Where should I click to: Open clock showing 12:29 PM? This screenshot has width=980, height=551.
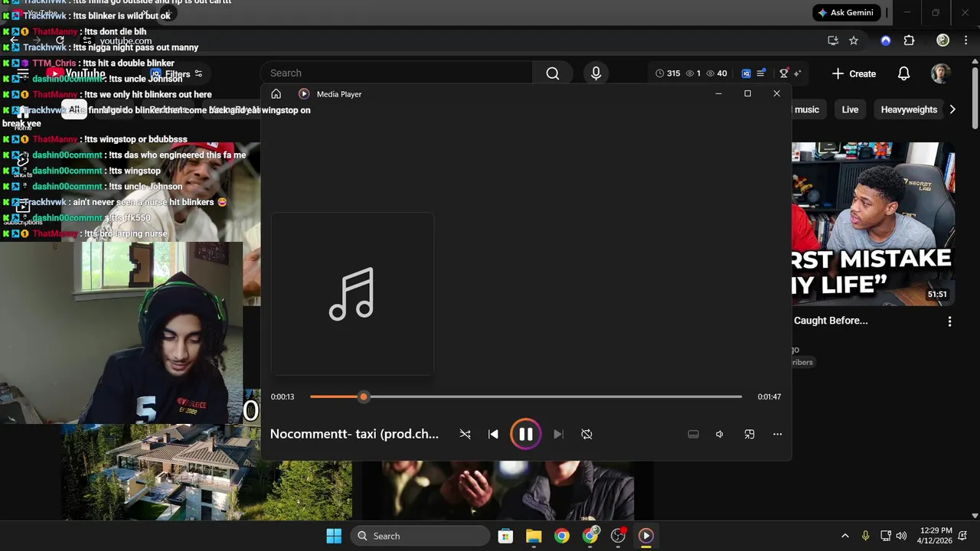pos(936,536)
